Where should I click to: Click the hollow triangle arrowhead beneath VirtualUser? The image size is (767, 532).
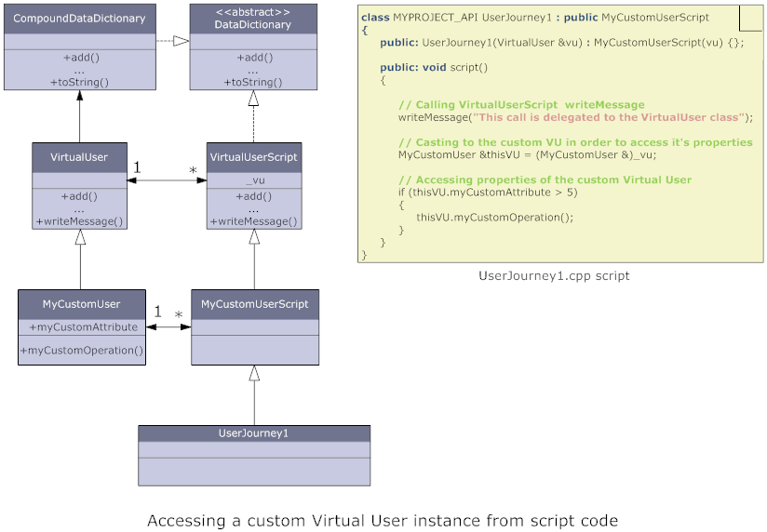(x=80, y=237)
